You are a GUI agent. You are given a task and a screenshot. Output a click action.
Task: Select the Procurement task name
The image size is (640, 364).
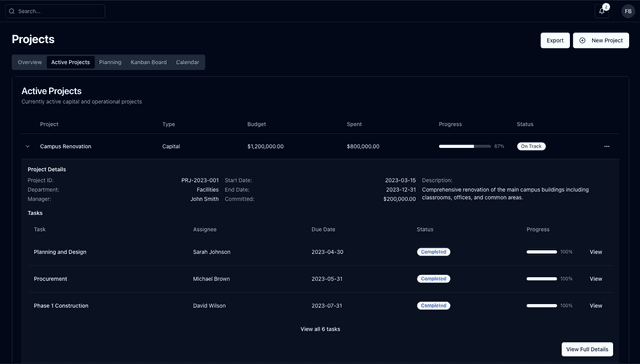point(51,279)
